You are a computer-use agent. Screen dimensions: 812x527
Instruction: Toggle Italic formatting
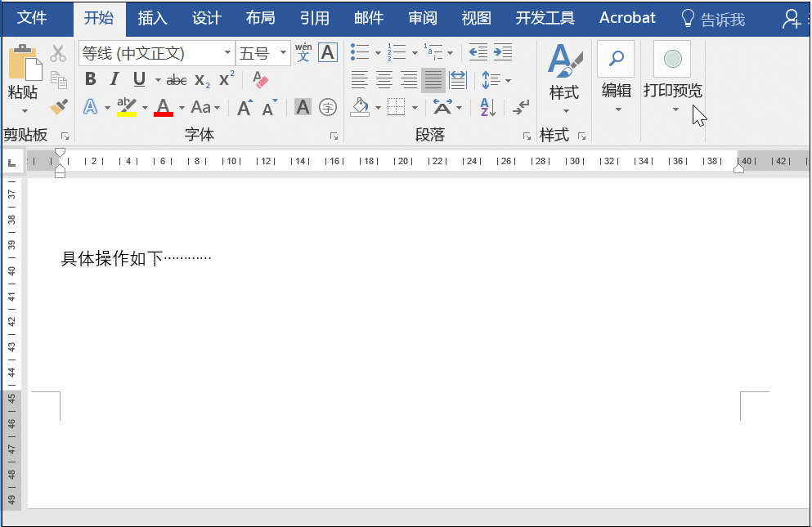click(x=114, y=80)
